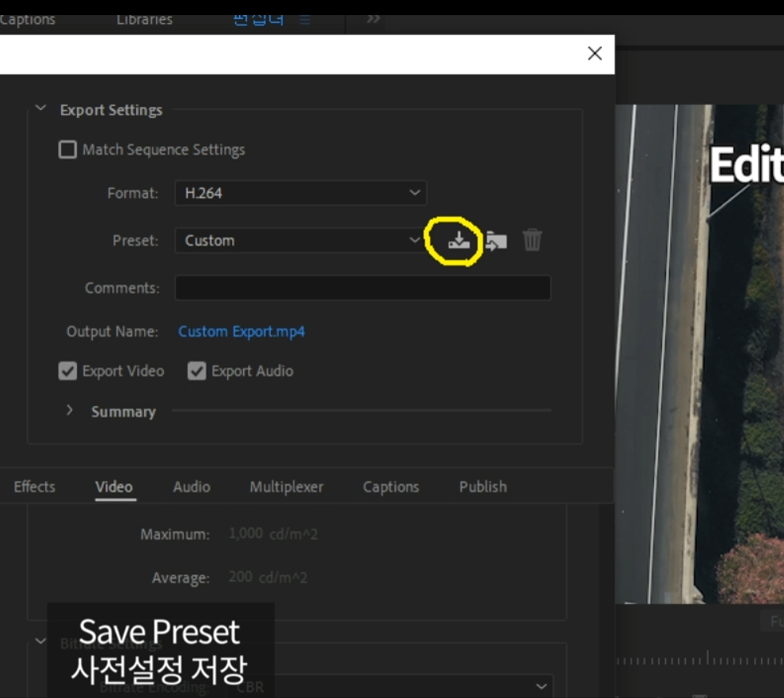Uncheck Export Video
The image size is (784, 698).
tap(67, 371)
